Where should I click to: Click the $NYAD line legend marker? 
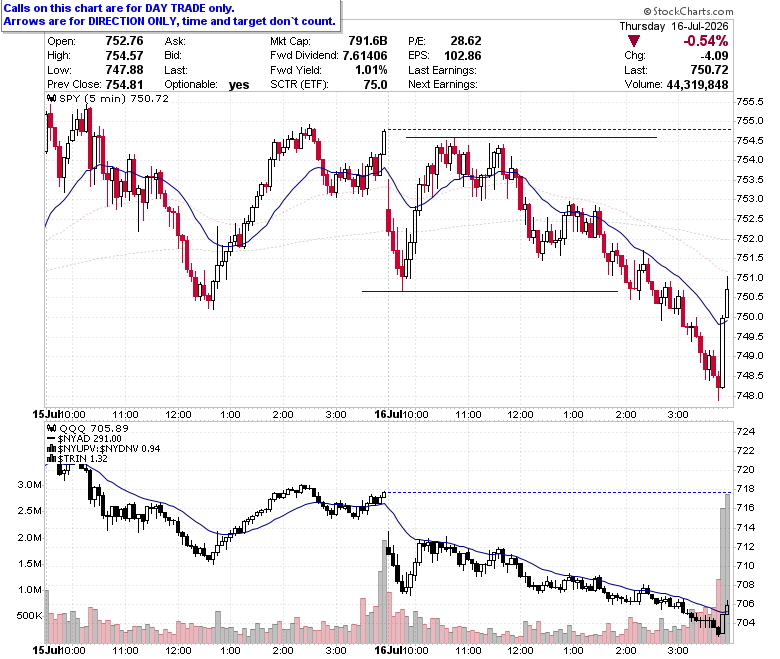tap(52, 439)
